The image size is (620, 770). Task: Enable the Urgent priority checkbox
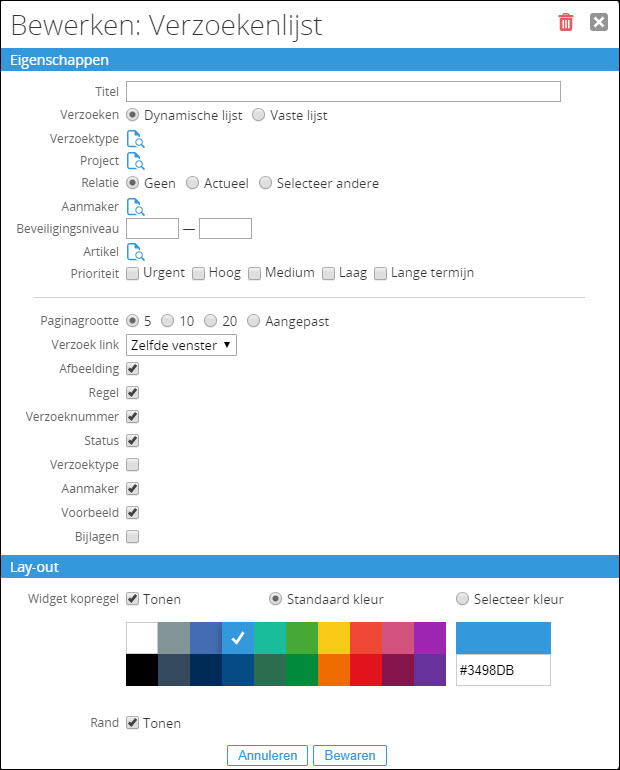pyautogui.click(x=133, y=273)
